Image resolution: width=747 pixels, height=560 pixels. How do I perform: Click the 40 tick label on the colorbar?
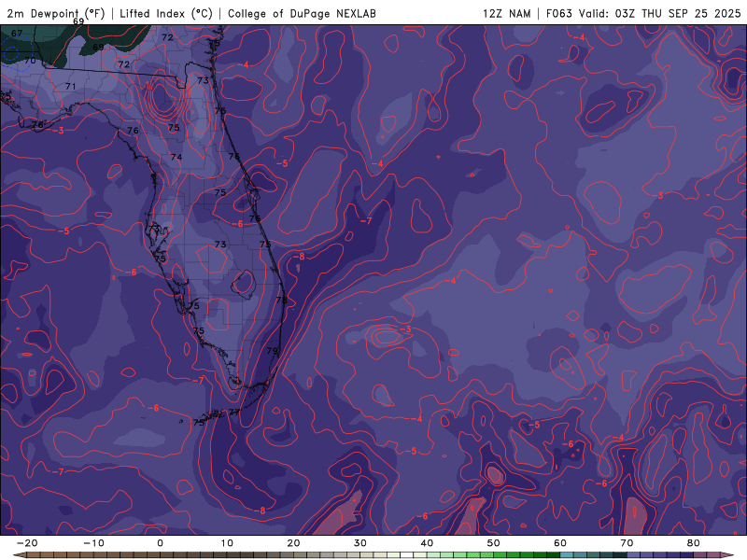(427, 543)
